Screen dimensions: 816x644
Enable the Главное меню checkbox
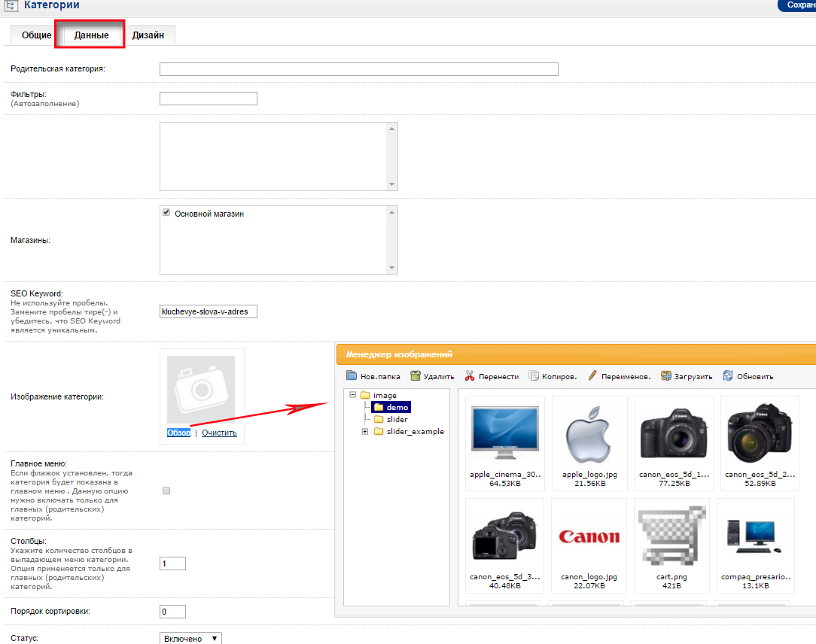click(x=166, y=491)
